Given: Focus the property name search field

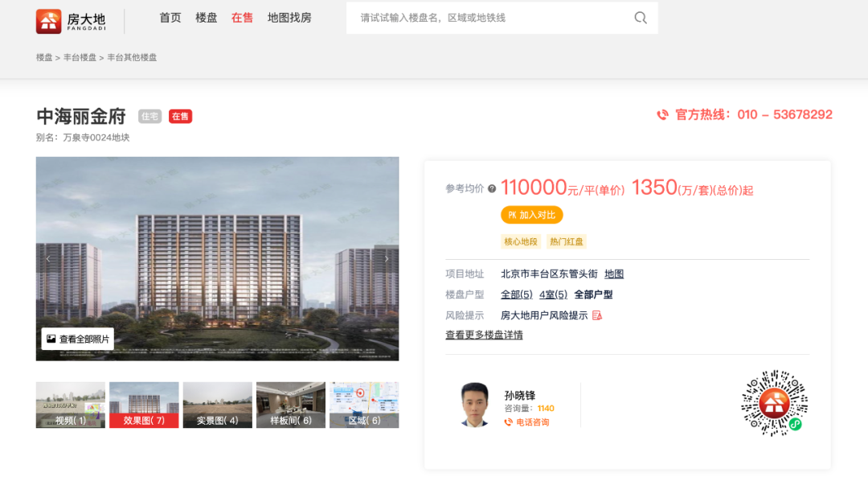Looking at the screenshot, I should [x=490, y=18].
